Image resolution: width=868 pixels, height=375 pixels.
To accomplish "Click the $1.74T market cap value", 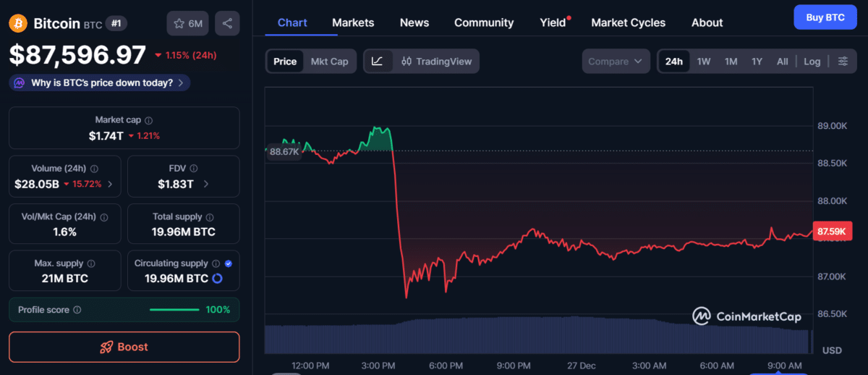I will pyautogui.click(x=106, y=135).
